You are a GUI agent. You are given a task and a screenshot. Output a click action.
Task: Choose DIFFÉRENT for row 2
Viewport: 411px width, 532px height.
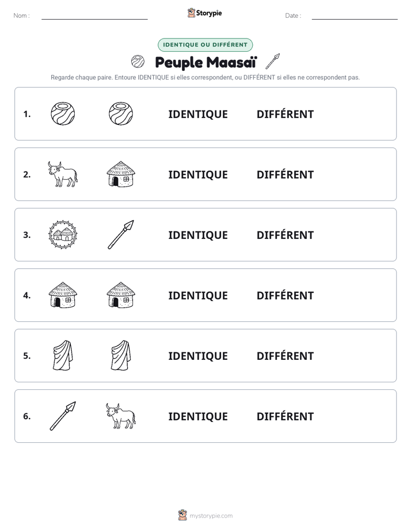coord(285,174)
